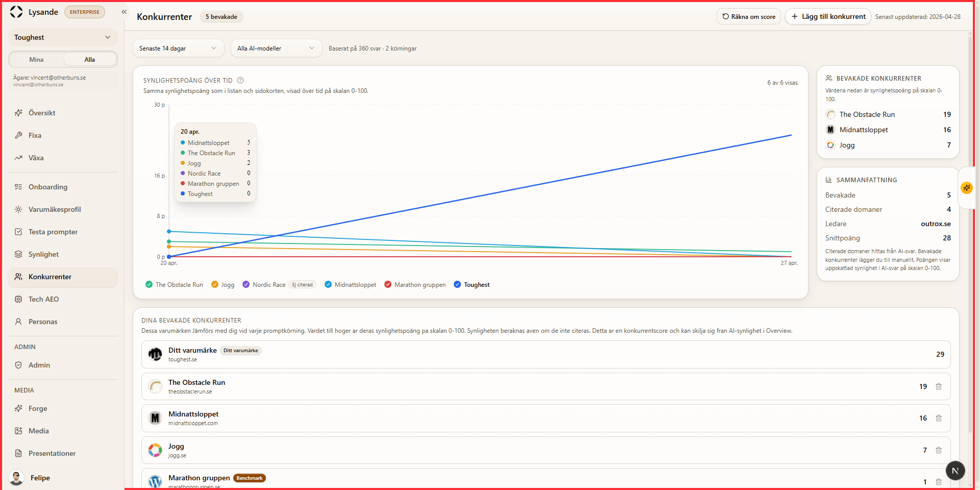This screenshot has width=980, height=490.
Task: Click the Bevakade konkurrenter people icon in card header
Action: [x=829, y=78]
